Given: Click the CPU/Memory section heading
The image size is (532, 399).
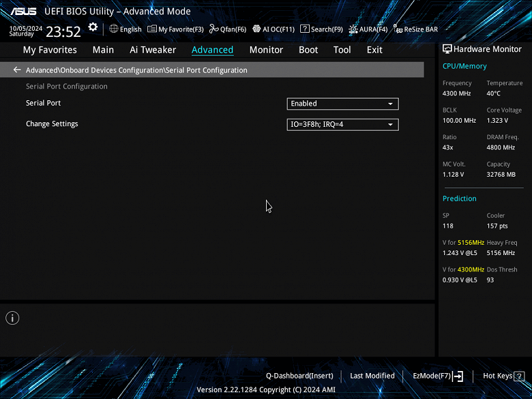Looking at the screenshot, I should point(464,67).
